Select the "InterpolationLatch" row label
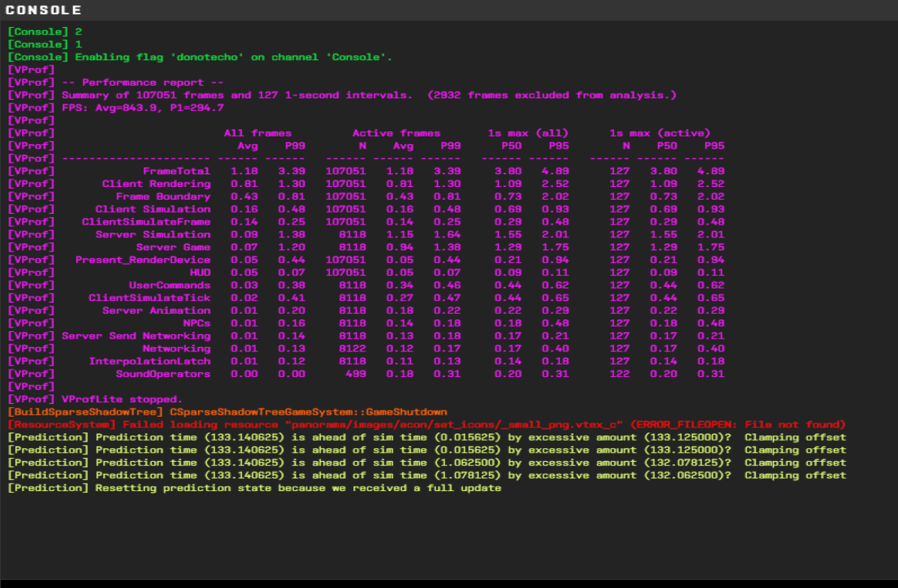The height and width of the screenshot is (588, 898). [x=150, y=360]
